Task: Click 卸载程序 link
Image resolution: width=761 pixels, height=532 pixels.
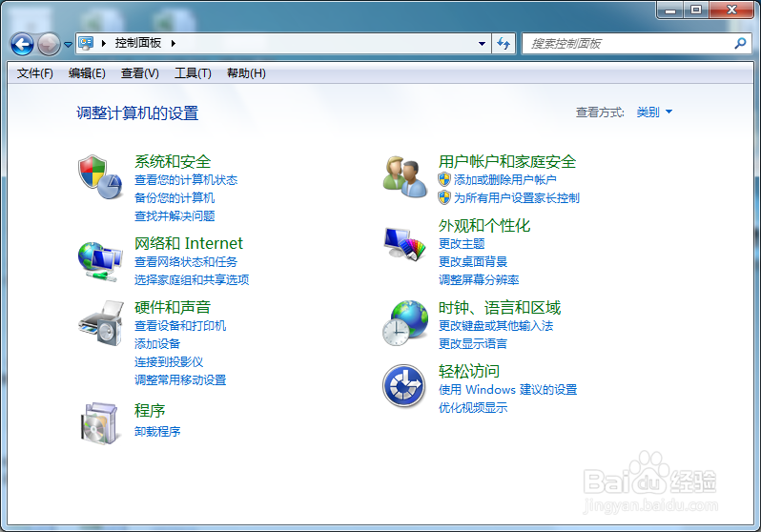Action: click(x=157, y=432)
